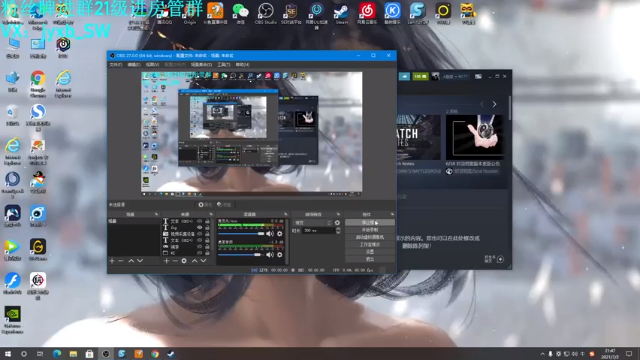The width and height of the screenshot is (640, 360).
Task: Open Kugou Music blue K desktop shortcut
Action: click(392, 13)
